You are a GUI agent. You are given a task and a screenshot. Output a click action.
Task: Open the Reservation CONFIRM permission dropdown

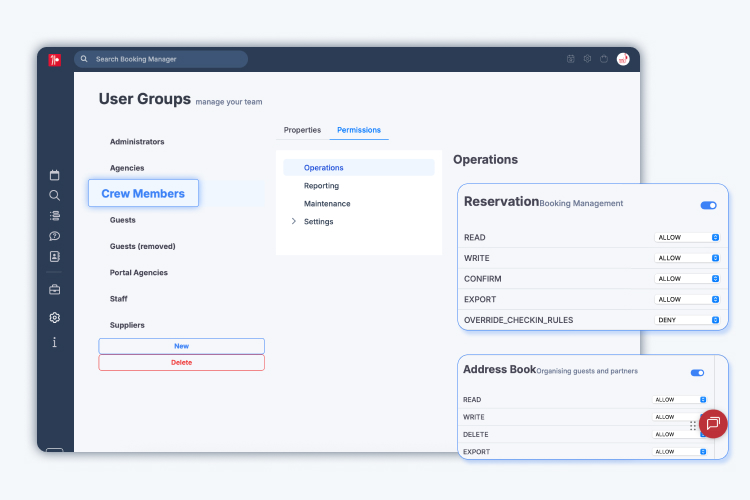point(687,278)
